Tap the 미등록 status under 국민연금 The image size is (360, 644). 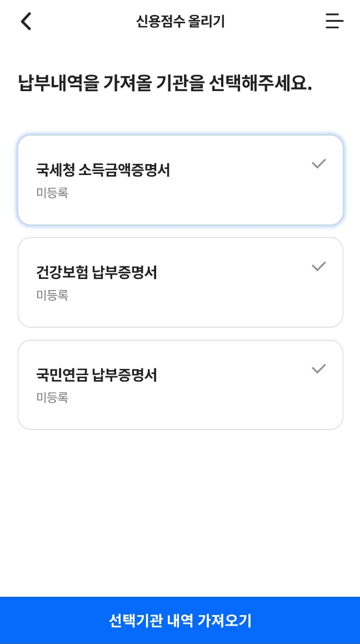point(53,398)
